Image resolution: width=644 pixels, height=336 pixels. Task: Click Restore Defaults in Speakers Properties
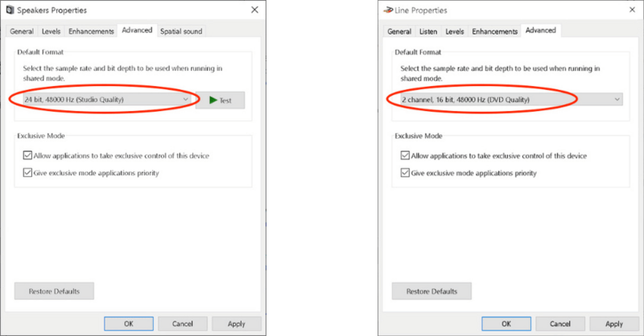[54, 291]
